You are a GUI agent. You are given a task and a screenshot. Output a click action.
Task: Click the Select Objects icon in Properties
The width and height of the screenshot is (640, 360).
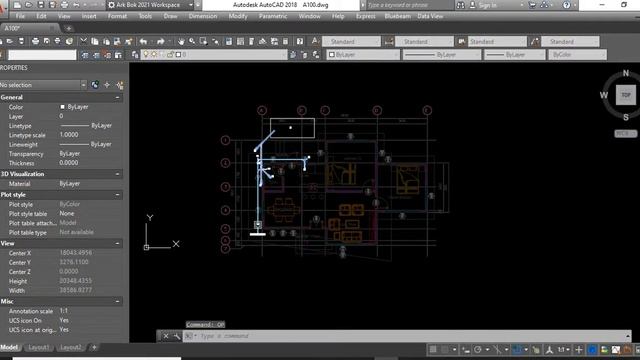point(107,85)
